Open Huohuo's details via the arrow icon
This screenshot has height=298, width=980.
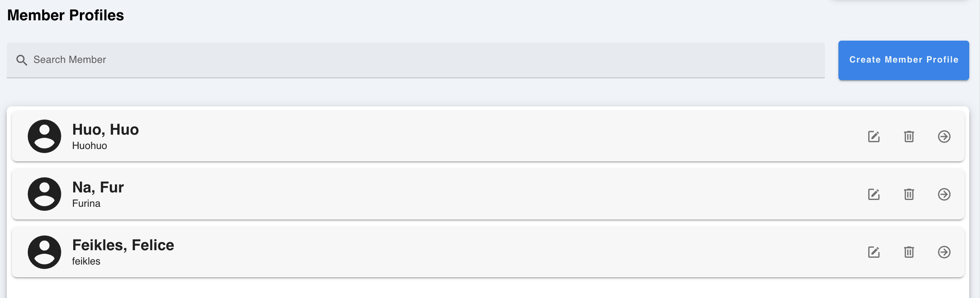point(944,136)
